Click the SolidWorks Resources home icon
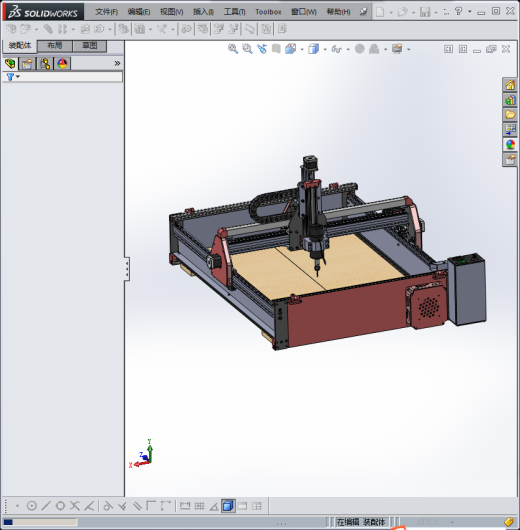This screenshot has width=520, height=530. [510, 85]
